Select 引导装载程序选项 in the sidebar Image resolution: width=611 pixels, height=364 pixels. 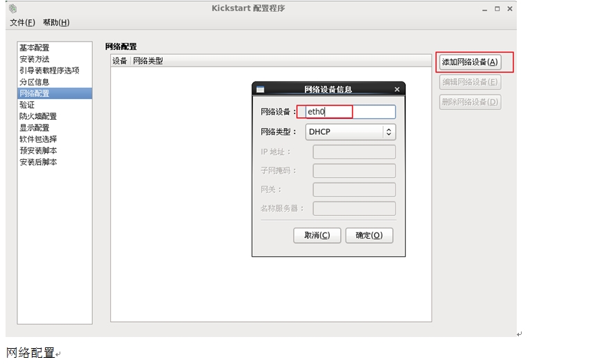tap(55, 71)
